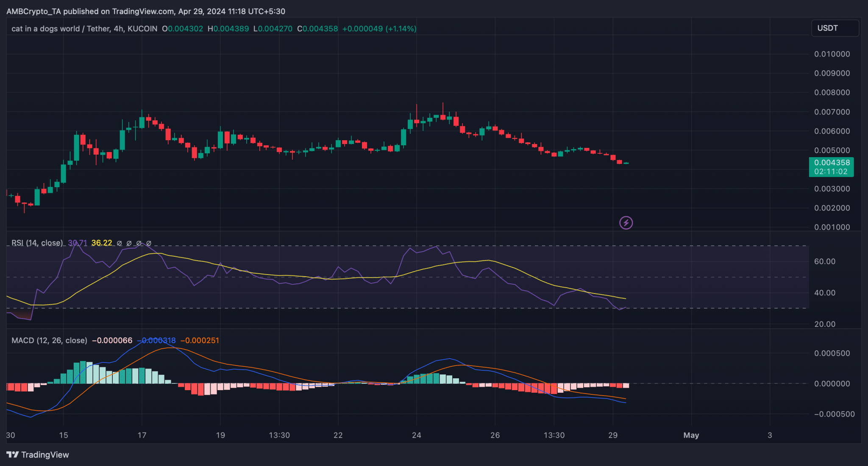Screen dimensions: 868x466
Task: Click the date label 30 on the time axis
Action: (11, 435)
